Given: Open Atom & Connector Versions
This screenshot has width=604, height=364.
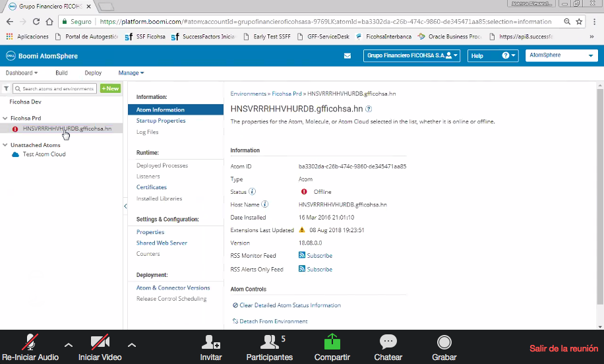Looking at the screenshot, I should [173, 288].
